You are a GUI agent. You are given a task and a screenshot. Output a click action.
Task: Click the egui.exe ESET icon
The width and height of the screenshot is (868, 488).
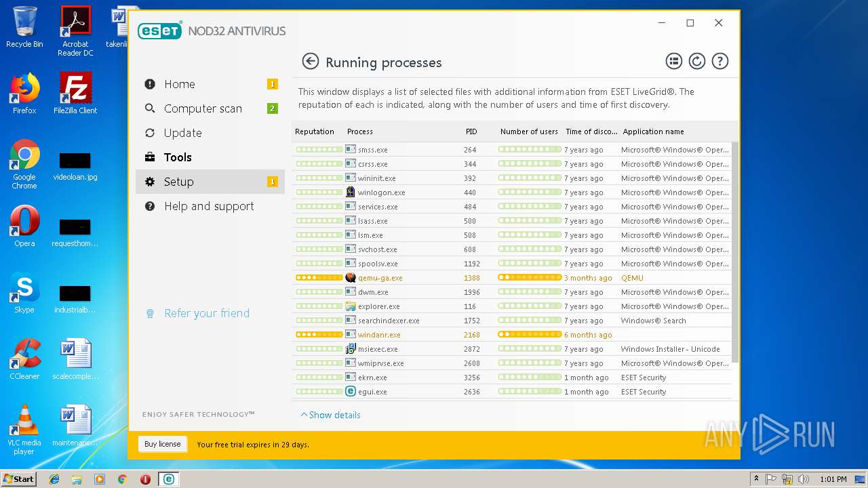351,391
